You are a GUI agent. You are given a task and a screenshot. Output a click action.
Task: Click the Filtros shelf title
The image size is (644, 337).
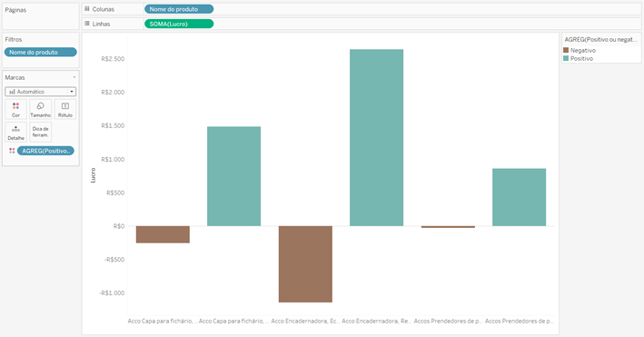coord(14,39)
